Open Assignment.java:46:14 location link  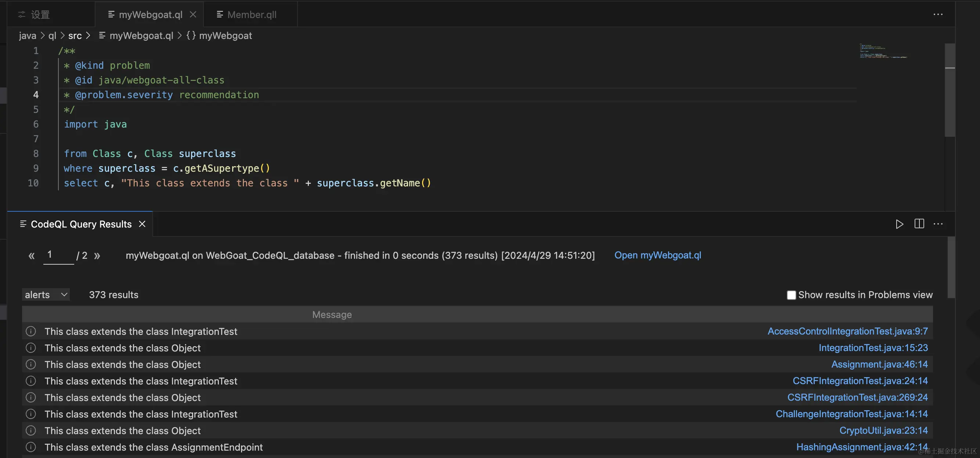pos(879,364)
